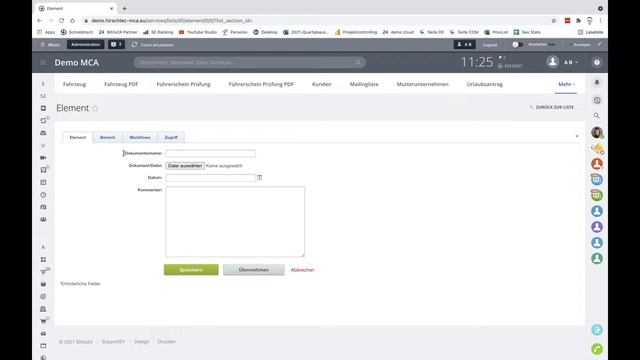Toggle the edit mode switch in admin bar

click(517, 44)
